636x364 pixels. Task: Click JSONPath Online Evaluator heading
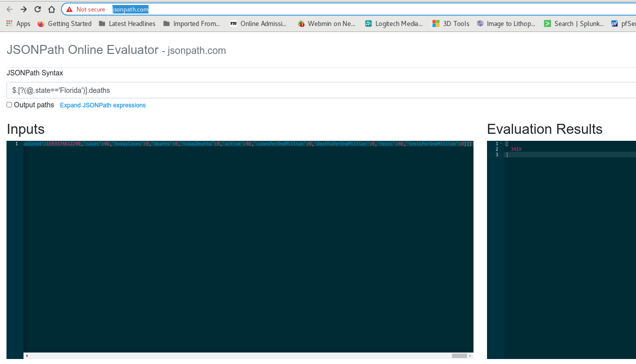point(82,50)
